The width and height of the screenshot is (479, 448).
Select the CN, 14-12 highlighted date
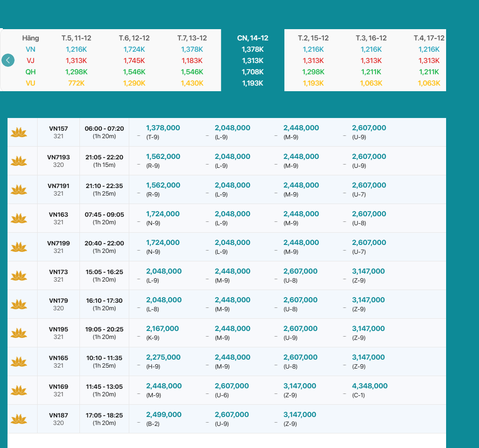coord(253,38)
